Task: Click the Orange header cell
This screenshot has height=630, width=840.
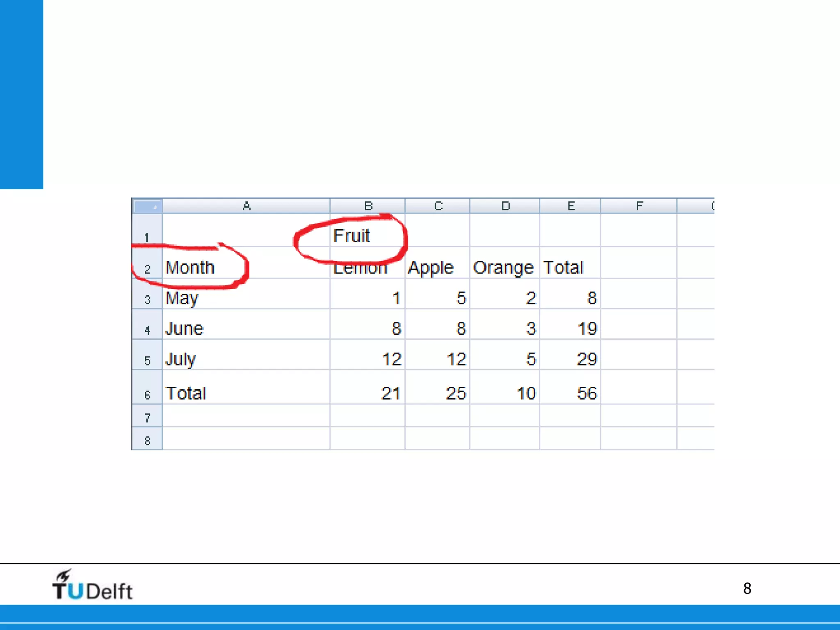Action: (x=503, y=267)
